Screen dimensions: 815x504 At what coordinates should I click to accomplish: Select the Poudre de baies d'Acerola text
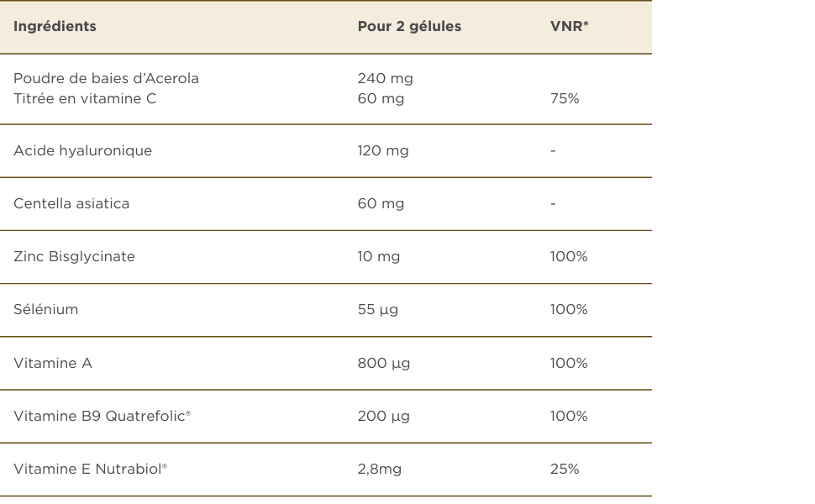coord(106,78)
